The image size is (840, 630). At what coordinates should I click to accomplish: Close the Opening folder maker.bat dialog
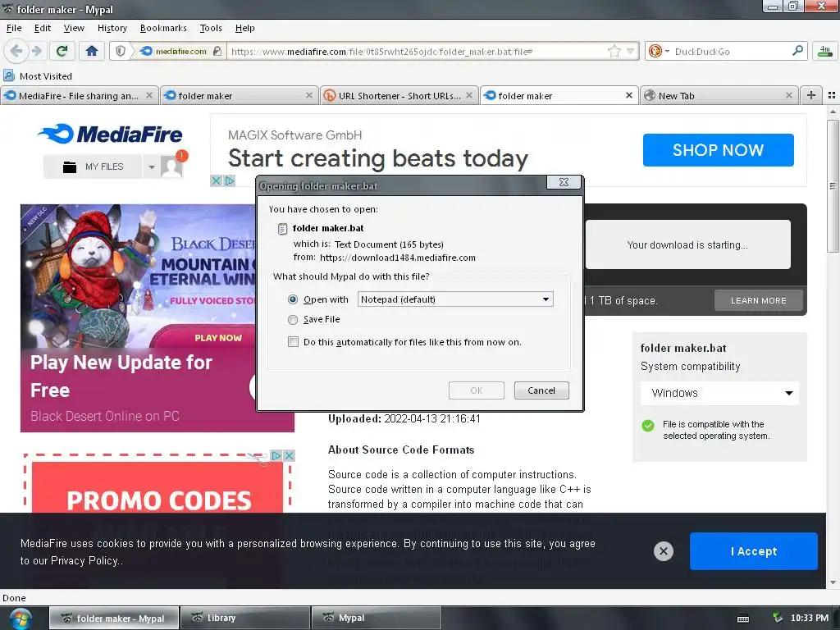[564, 182]
